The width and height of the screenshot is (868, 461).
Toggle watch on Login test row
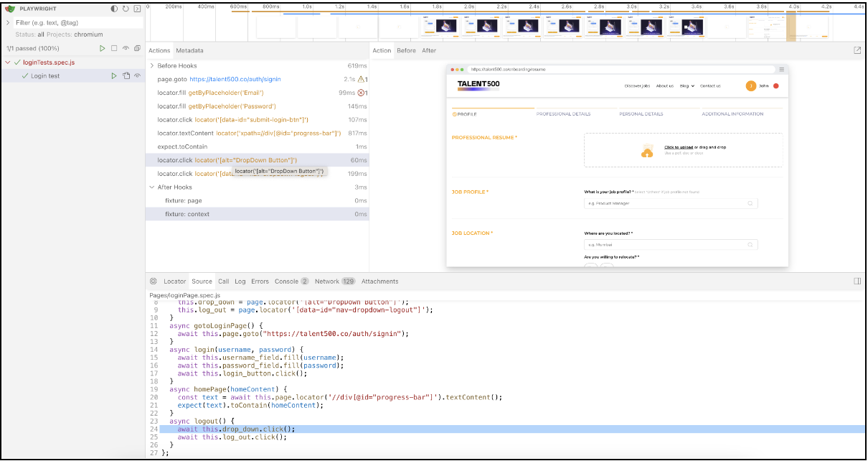(x=137, y=75)
